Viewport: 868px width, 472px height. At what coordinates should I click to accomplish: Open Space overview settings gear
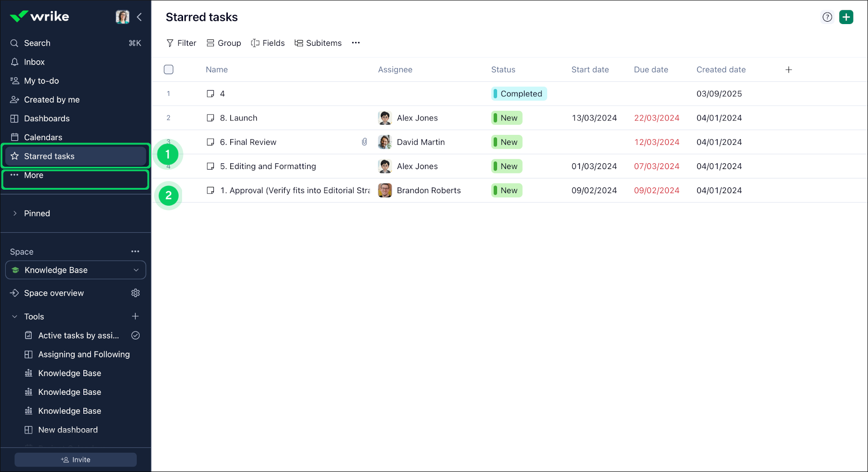(x=135, y=293)
